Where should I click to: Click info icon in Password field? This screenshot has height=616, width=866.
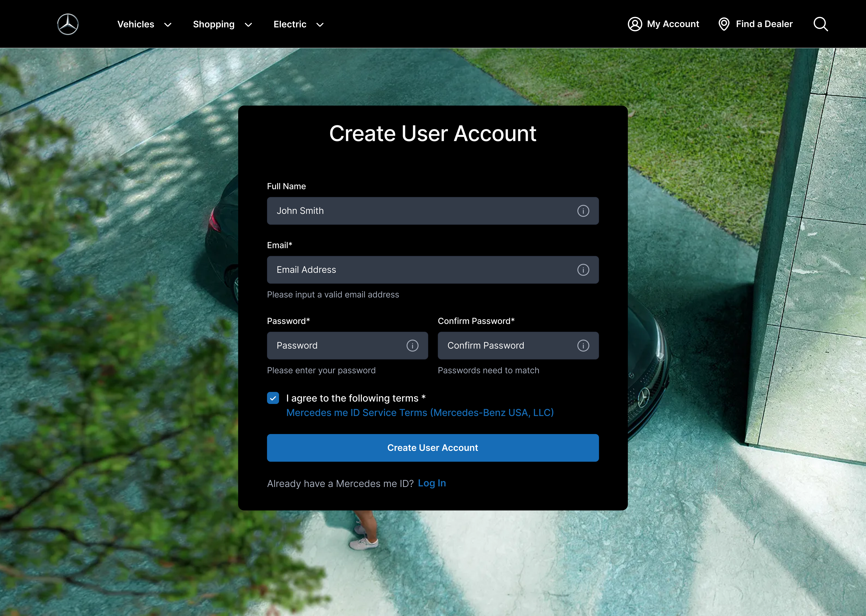point(413,346)
